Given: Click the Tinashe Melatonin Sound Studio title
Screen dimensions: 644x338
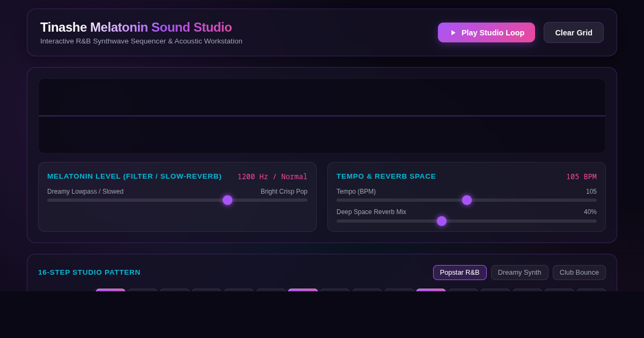Looking at the screenshot, I should tap(136, 27).
